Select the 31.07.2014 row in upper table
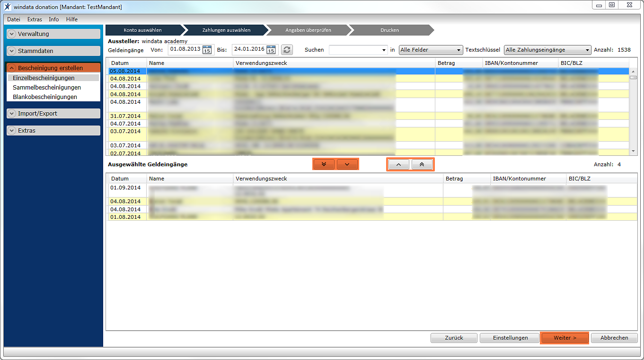 pyautogui.click(x=369, y=116)
